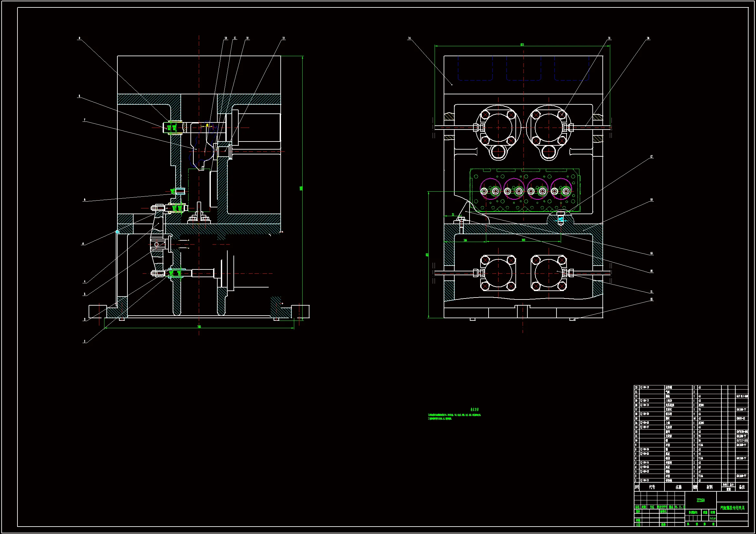Select the 代号 code column header
The height and width of the screenshot is (534, 756).
coord(652,487)
